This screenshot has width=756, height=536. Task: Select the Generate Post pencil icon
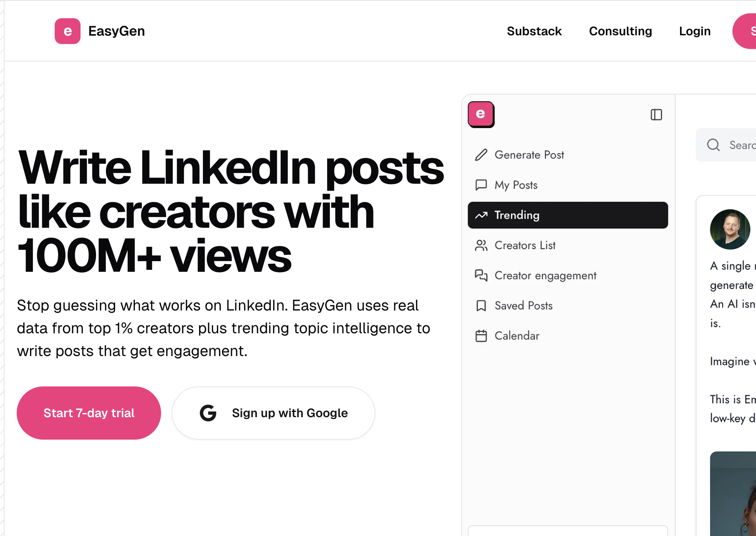(x=481, y=155)
